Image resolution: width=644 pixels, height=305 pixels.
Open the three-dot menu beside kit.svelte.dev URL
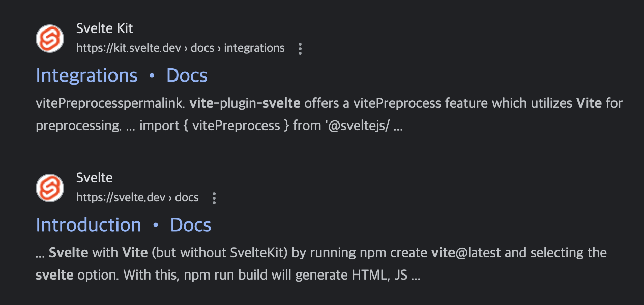point(300,49)
